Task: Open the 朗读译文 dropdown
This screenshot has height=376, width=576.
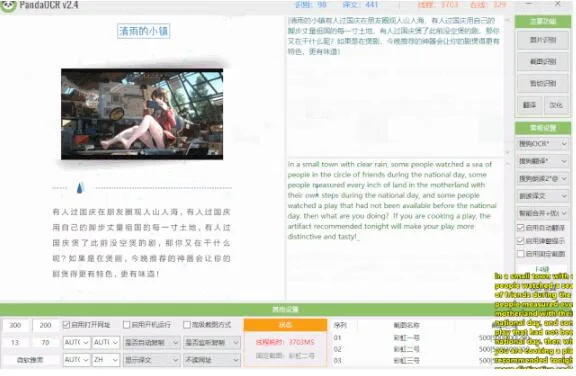Action: (543, 196)
